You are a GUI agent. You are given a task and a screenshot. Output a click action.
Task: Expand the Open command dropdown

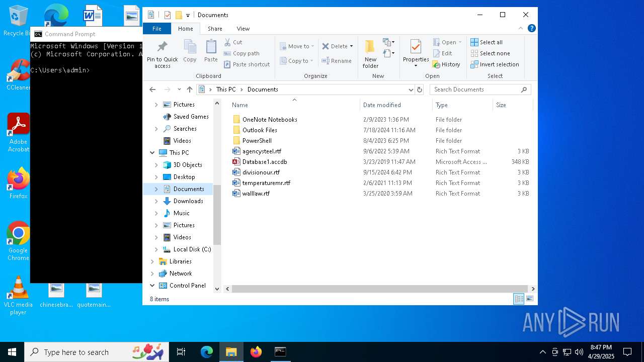[x=460, y=42]
